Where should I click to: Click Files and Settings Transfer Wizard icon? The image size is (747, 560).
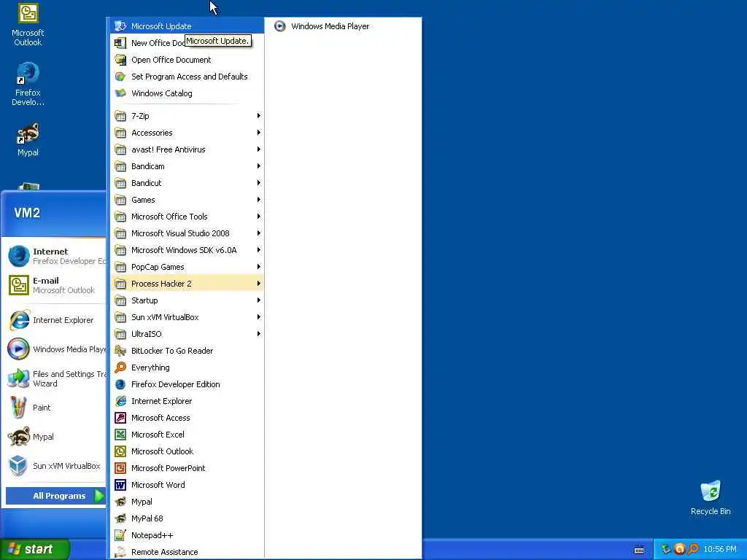[x=18, y=378]
